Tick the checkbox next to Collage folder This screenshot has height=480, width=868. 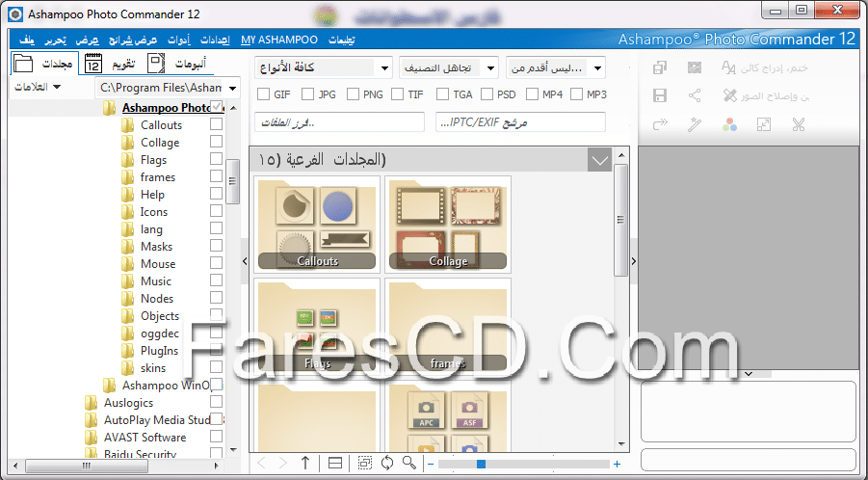(216, 141)
